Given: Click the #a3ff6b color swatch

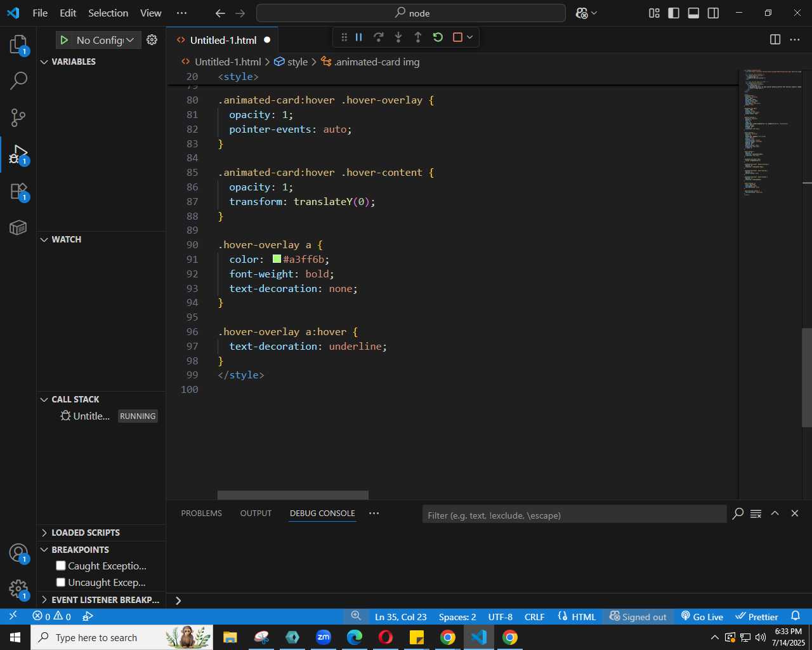Looking at the screenshot, I should coord(277,259).
